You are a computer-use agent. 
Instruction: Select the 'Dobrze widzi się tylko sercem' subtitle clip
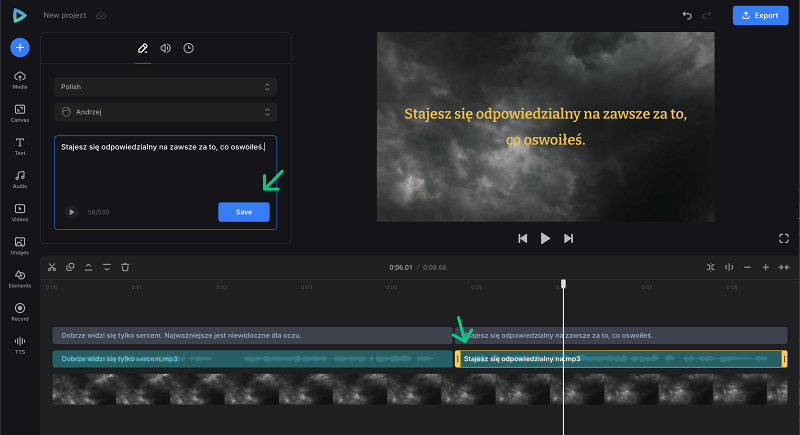click(253, 336)
